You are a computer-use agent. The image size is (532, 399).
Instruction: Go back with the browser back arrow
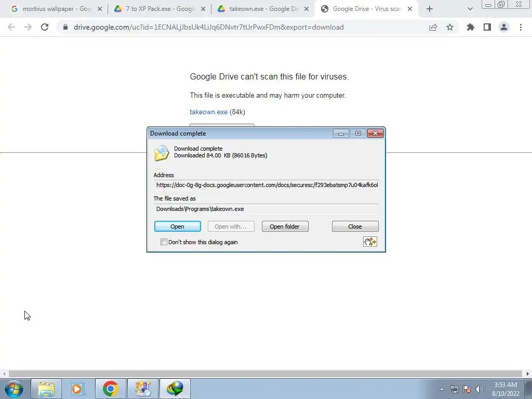point(11,27)
